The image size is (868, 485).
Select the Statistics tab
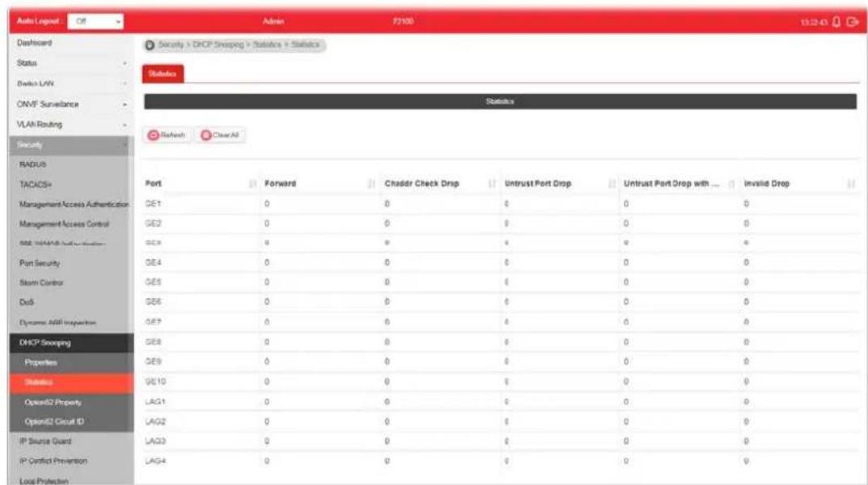[163, 74]
